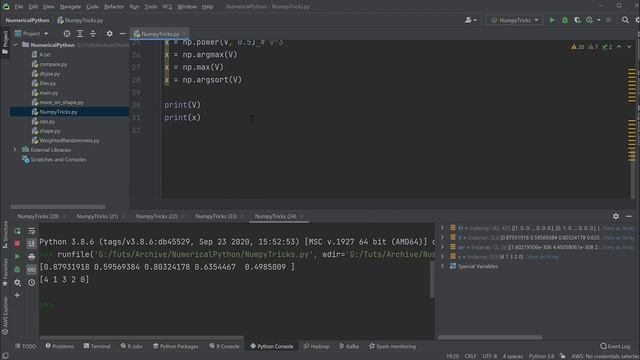Expand the arr ndarray variable
This screenshot has height=360, width=640.
click(x=442, y=247)
